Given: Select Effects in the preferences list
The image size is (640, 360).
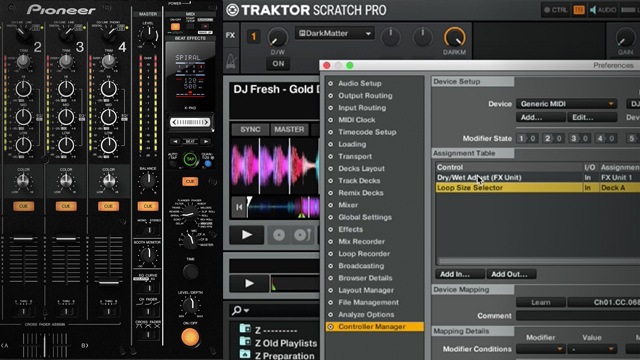Looking at the screenshot, I should tap(350, 229).
